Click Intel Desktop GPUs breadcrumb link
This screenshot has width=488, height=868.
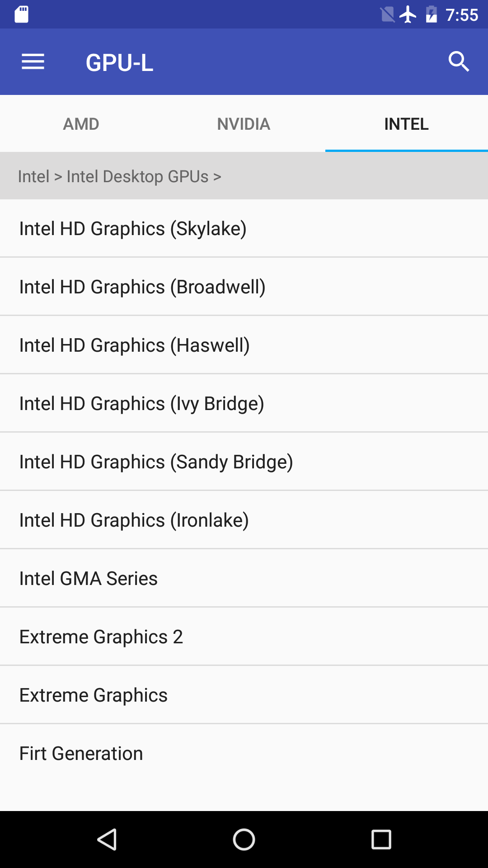point(138,176)
